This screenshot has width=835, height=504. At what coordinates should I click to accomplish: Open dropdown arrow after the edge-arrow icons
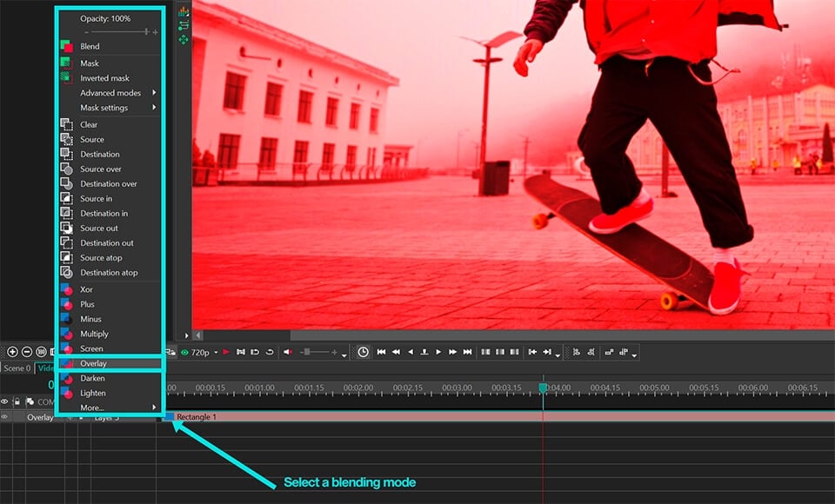coord(558,355)
